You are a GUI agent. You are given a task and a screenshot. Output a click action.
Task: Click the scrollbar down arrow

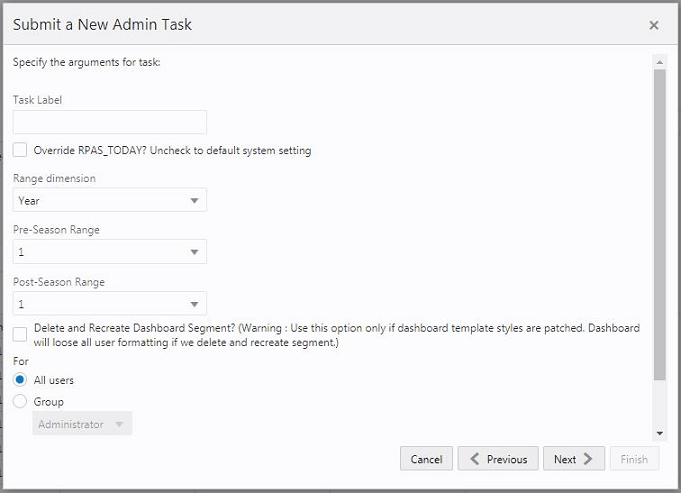pyautogui.click(x=659, y=433)
